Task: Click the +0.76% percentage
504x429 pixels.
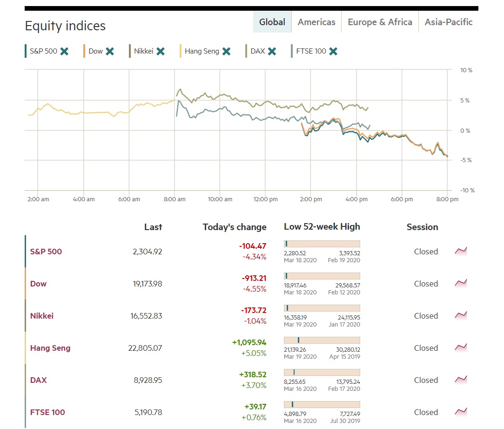Action: click(x=254, y=418)
